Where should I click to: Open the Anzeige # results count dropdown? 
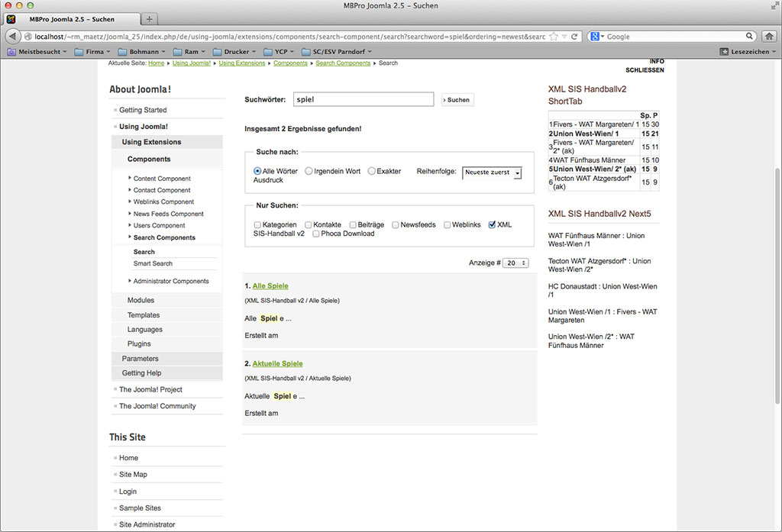[515, 263]
